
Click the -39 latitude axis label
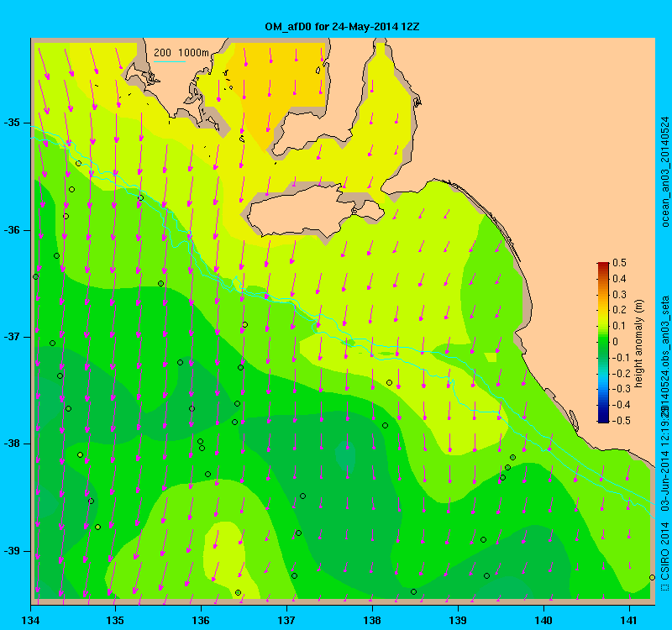point(12,551)
